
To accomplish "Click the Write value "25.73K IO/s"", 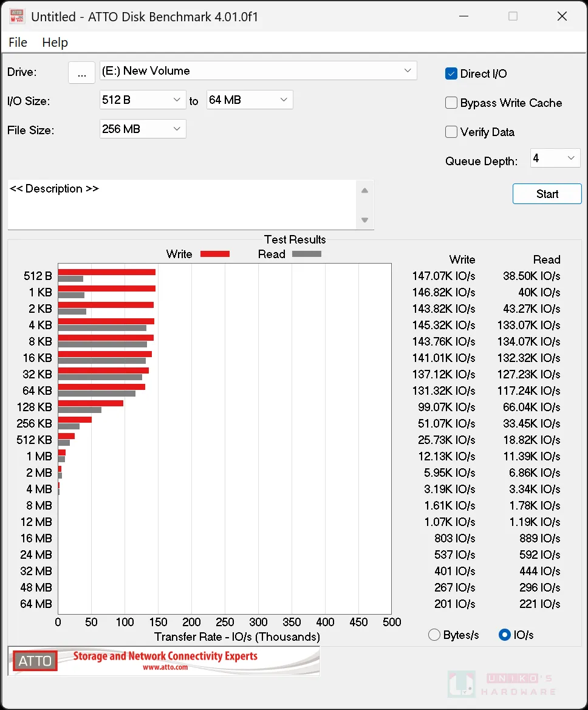I will click(x=446, y=440).
